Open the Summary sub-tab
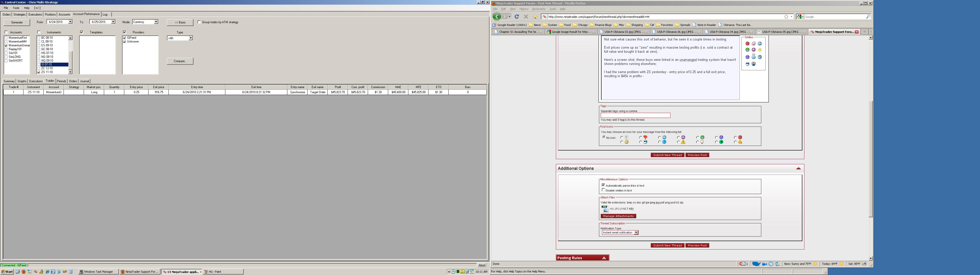 [9, 81]
